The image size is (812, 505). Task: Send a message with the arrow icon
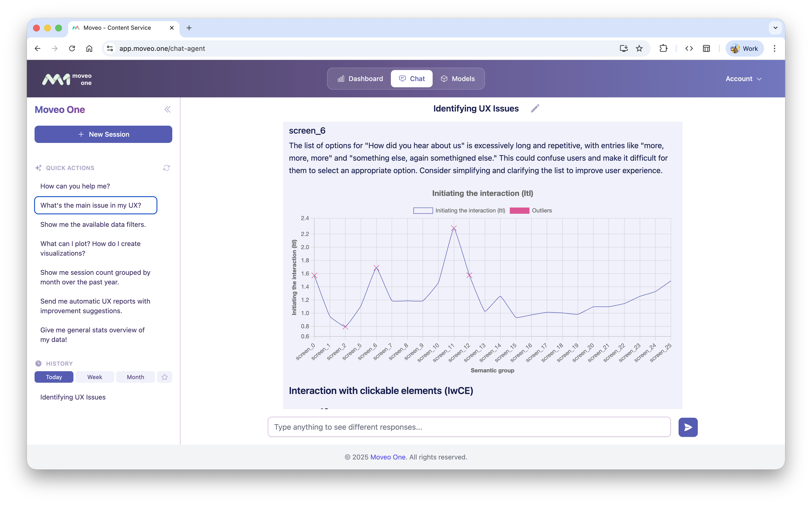688,427
